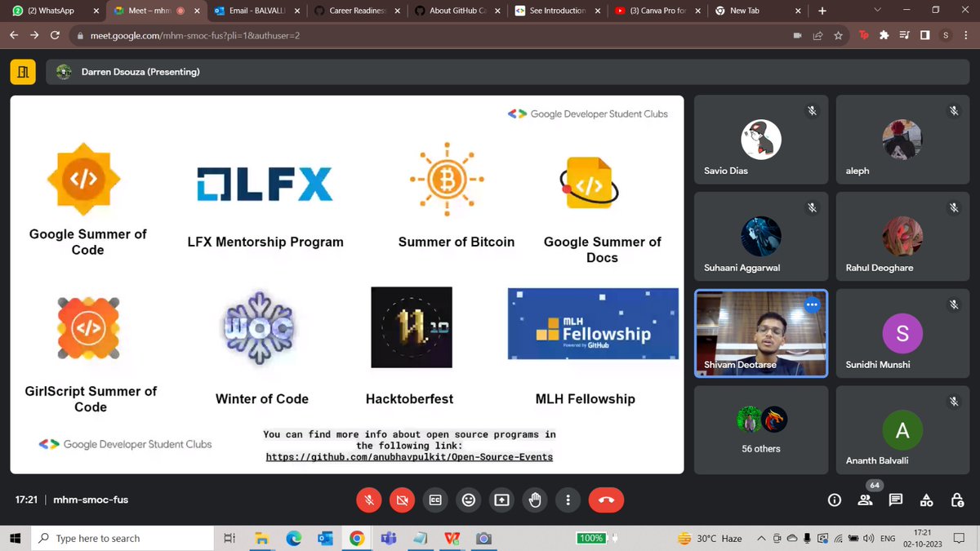Open the Chrome three-dot menu
980x551 pixels.
[x=965, y=36]
